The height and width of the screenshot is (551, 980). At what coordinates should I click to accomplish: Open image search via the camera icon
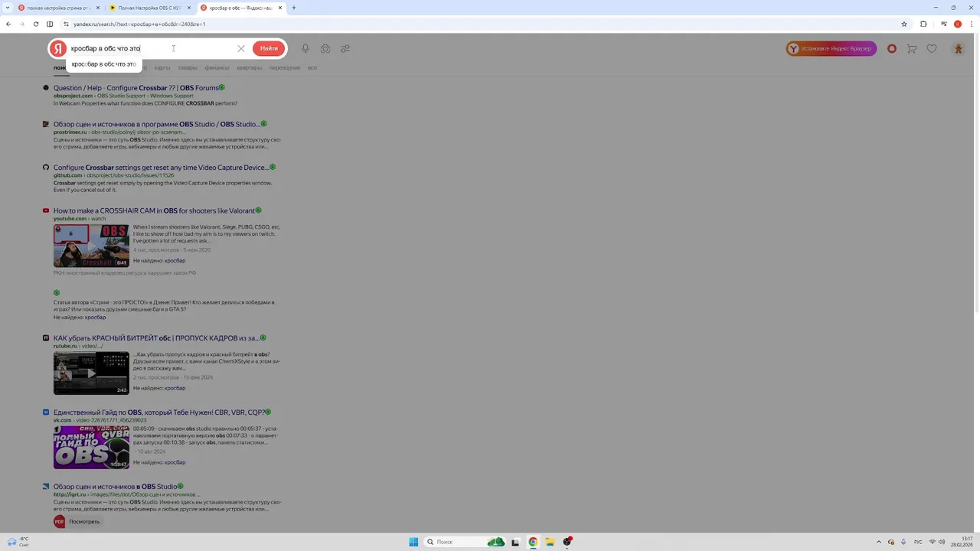(x=325, y=48)
